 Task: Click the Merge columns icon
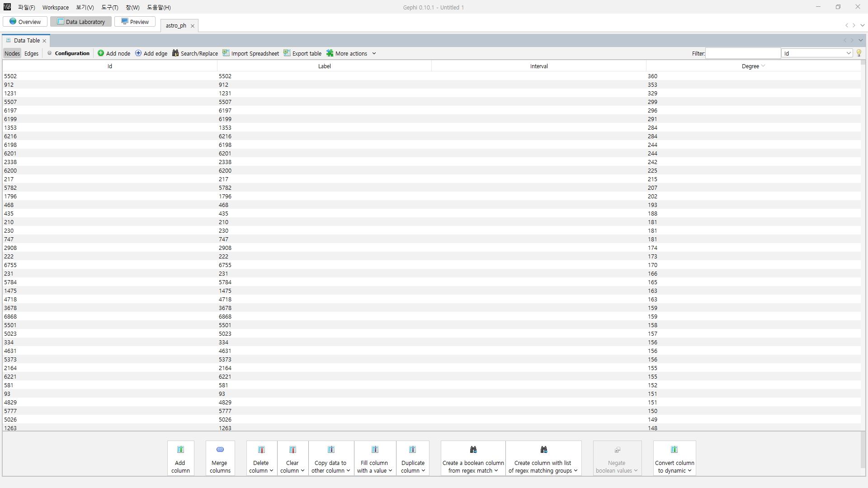220,450
